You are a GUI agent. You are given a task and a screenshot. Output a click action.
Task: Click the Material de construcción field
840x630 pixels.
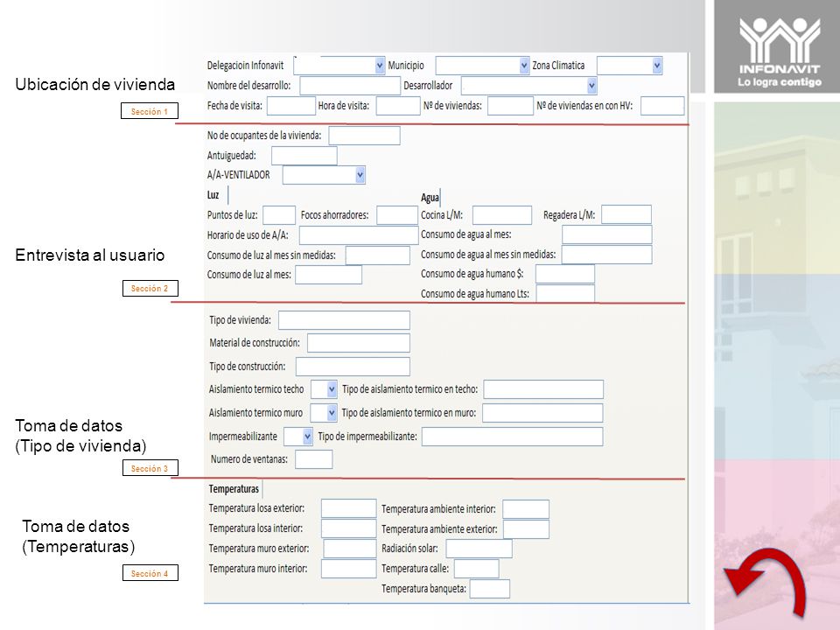pyautogui.click(x=359, y=343)
